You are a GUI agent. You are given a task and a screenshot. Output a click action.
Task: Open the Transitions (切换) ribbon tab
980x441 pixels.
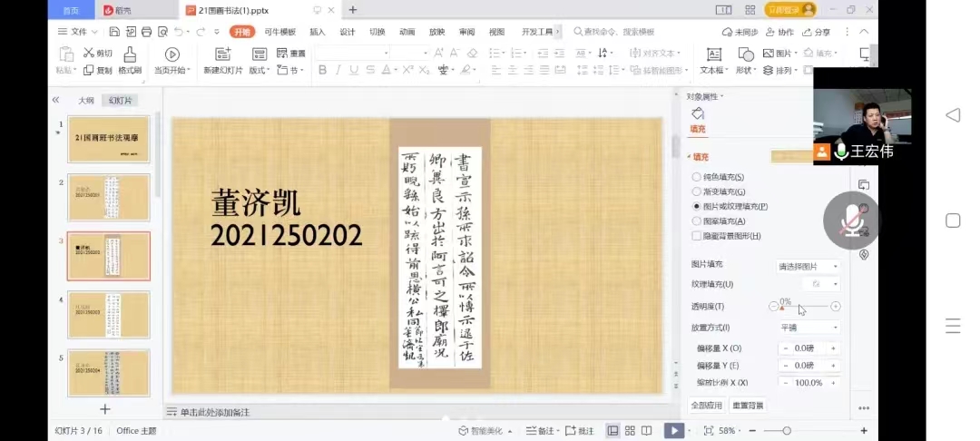(377, 32)
